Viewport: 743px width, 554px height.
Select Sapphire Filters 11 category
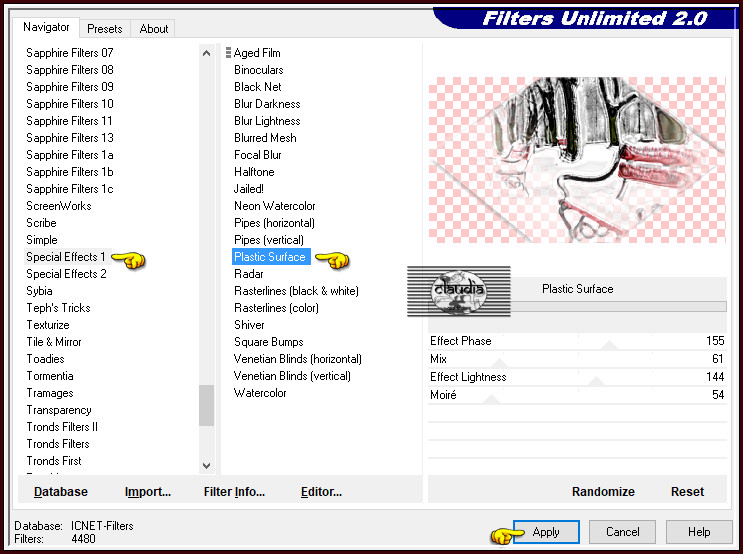[x=69, y=121]
